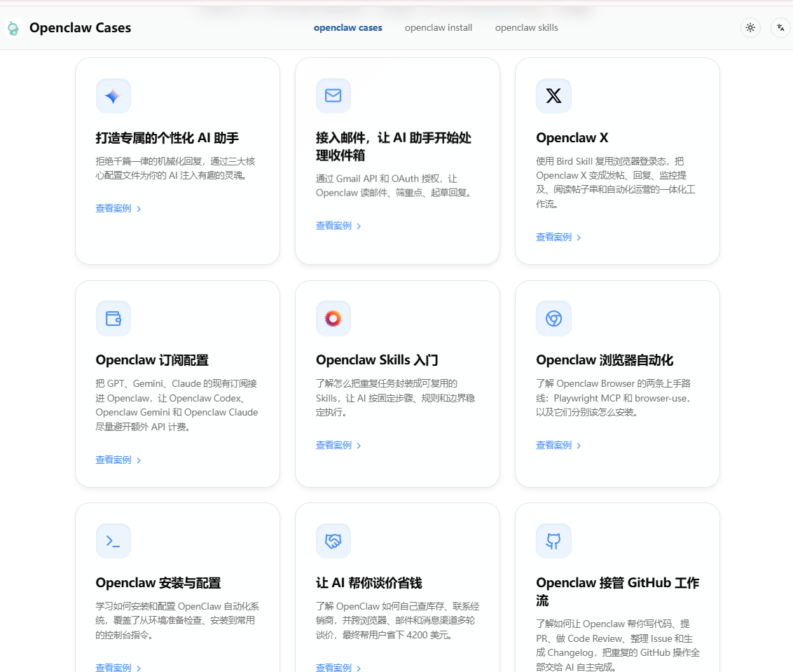The image size is (793, 672).
Task: Open 查看案例 under 接入邮件 card
Action: pos(333,226)
